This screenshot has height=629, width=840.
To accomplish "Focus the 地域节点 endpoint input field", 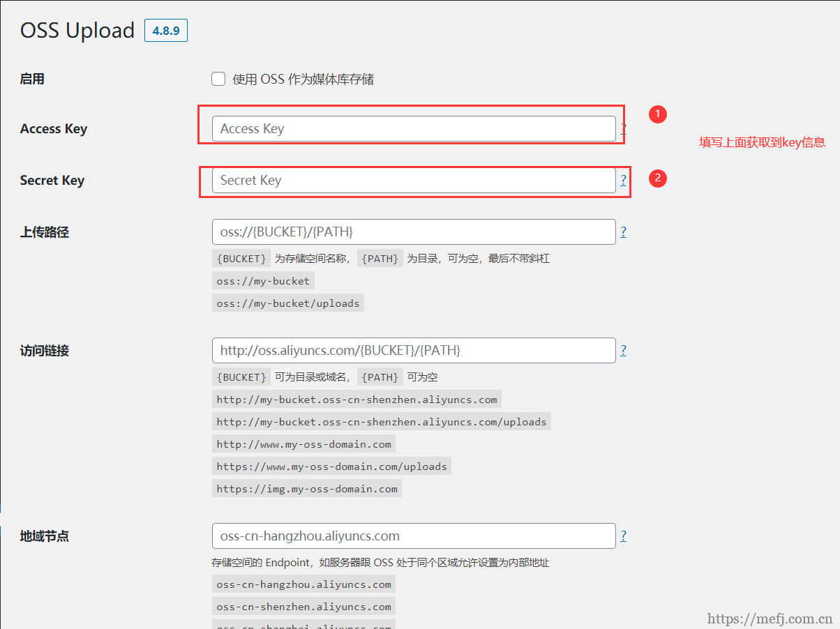I will click(414, 536).
